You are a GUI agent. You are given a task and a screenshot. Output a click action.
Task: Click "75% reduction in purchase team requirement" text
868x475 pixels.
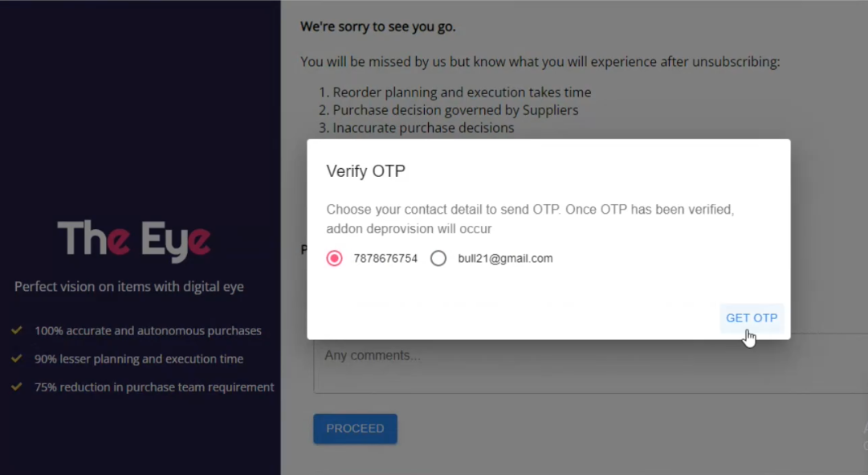coord(154,387)
